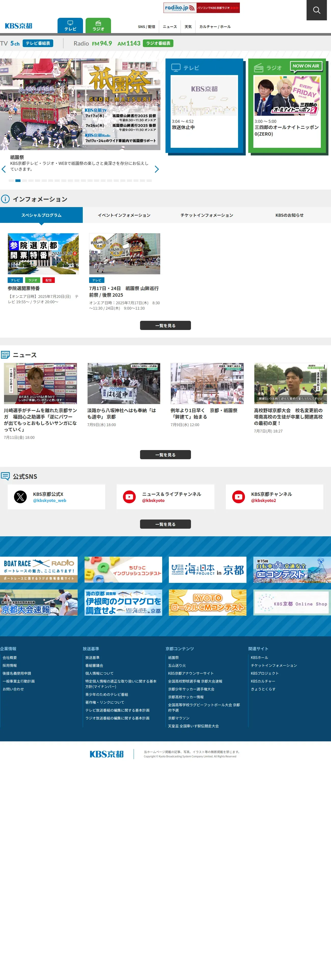Open the 天気 menu item

coord(188,27)
